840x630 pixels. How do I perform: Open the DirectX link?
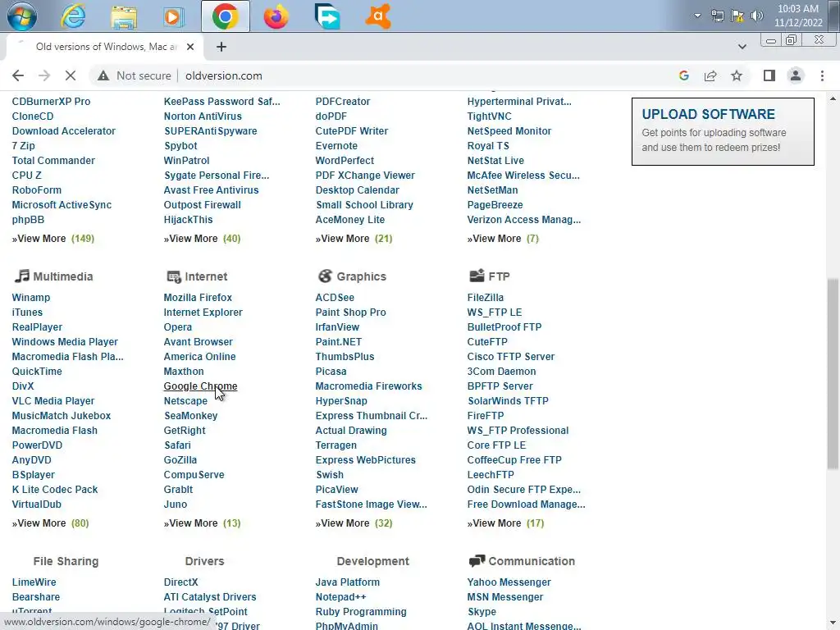pos(180,582)
